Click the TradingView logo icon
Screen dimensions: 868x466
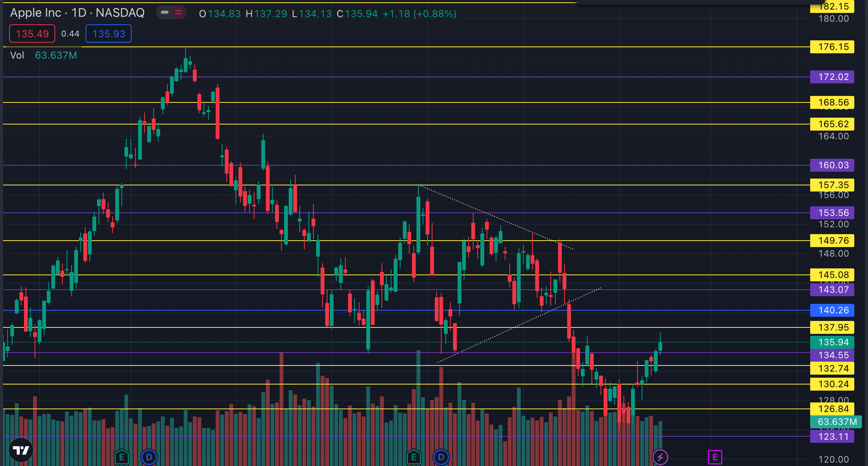[x=21, y=450]
